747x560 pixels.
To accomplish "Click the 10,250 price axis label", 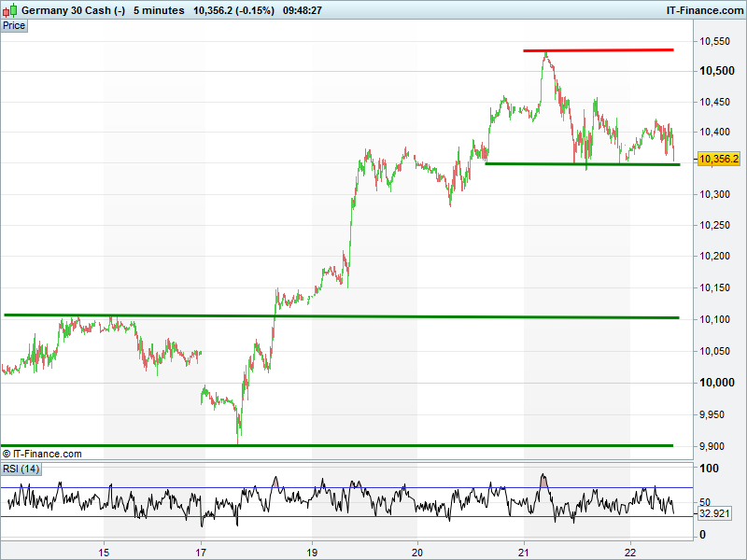I will (714, 225).
